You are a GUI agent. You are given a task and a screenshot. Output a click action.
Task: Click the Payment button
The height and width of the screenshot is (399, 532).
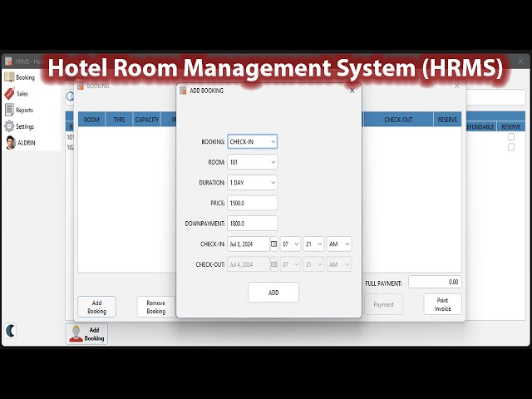(x=383, y=304)
